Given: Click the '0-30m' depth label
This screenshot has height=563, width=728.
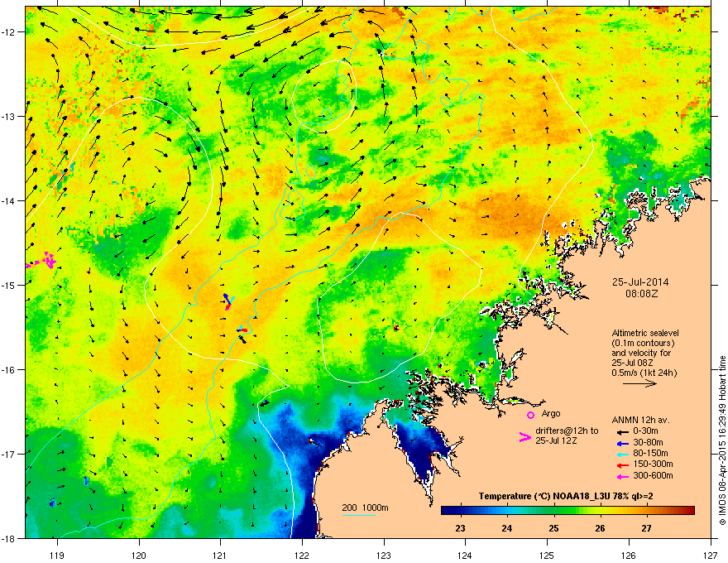Looking at the screenshot, I should coord(646,431).
